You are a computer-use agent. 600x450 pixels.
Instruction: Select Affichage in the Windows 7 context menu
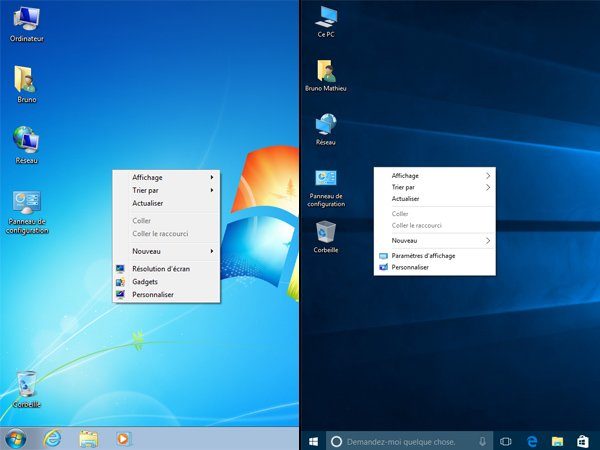[x=166, y=177]
